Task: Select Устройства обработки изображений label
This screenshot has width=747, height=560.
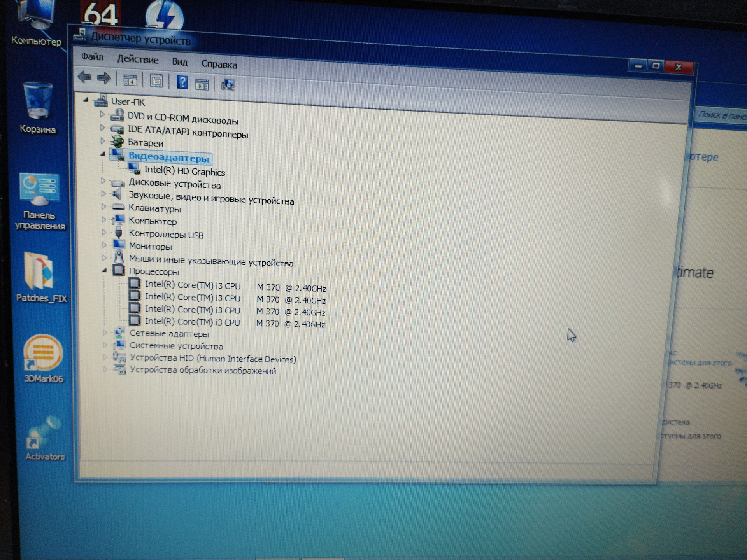Action: click(x=203, y=370)
